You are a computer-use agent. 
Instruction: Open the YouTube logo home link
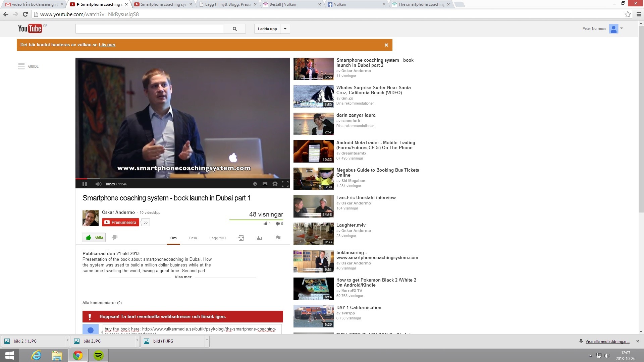pos(30,28)
